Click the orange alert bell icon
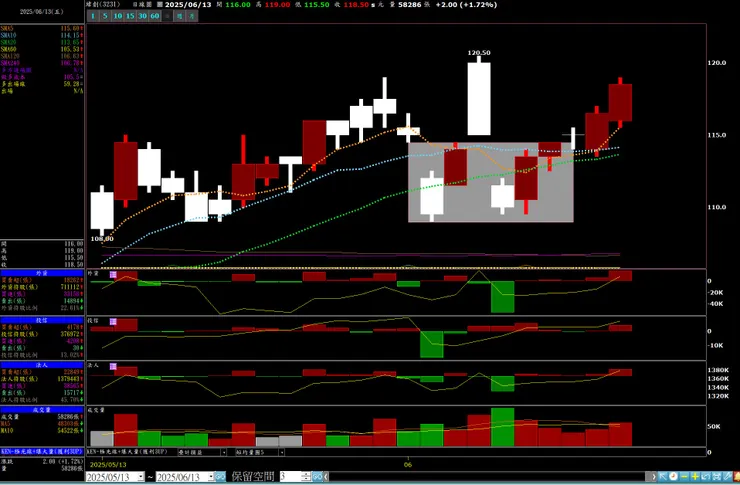740x485 pixels. click(x=737, y=477)
